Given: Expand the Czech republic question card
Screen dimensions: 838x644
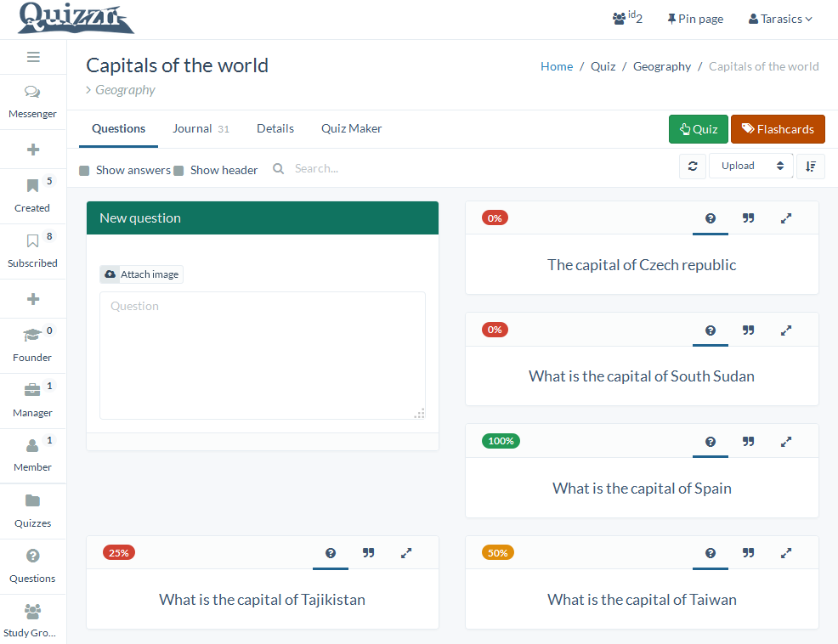Looking at the screenshot, I should (786, 218).
